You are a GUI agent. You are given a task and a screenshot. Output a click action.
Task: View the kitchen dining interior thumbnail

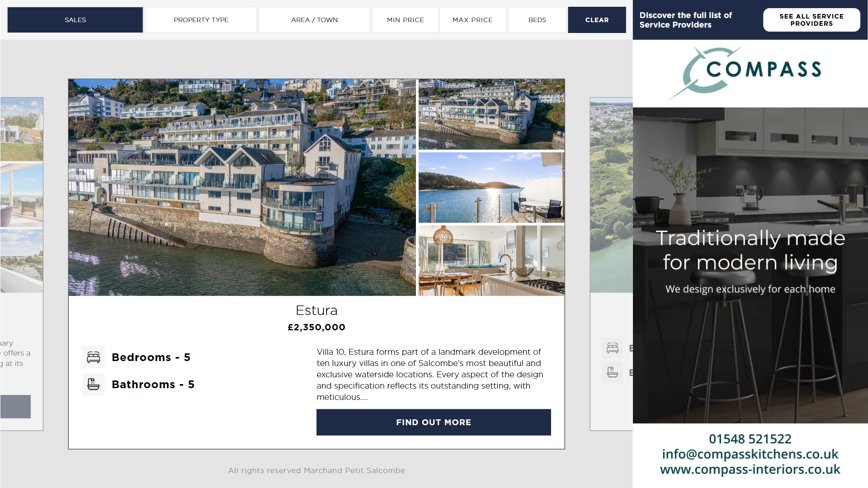[491, 261]
